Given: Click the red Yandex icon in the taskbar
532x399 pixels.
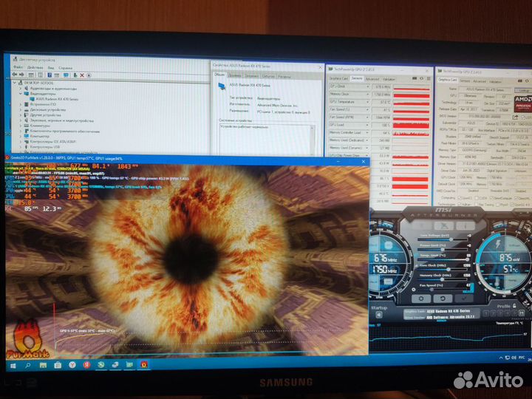Looking at the screenshot, I should click(x=87, y=365).
